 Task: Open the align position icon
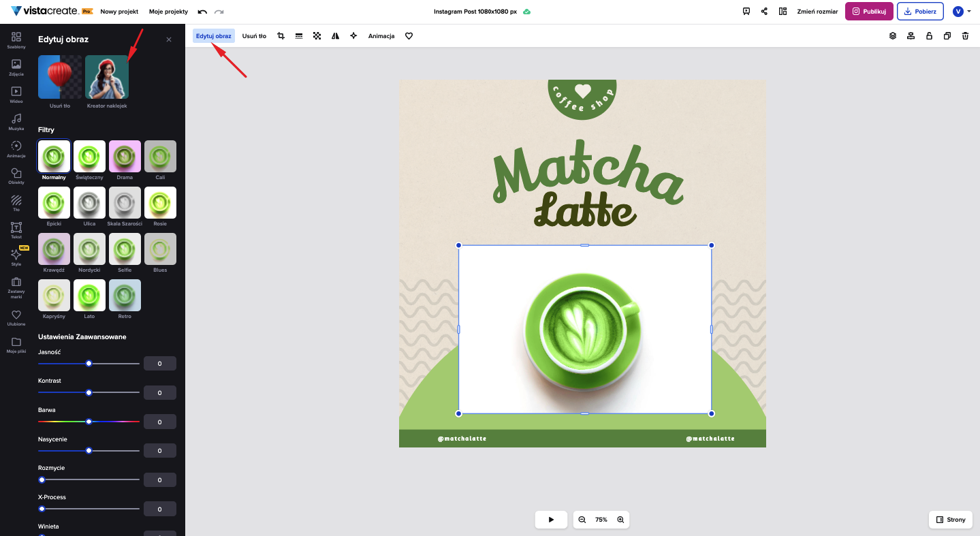coord(911,36)
